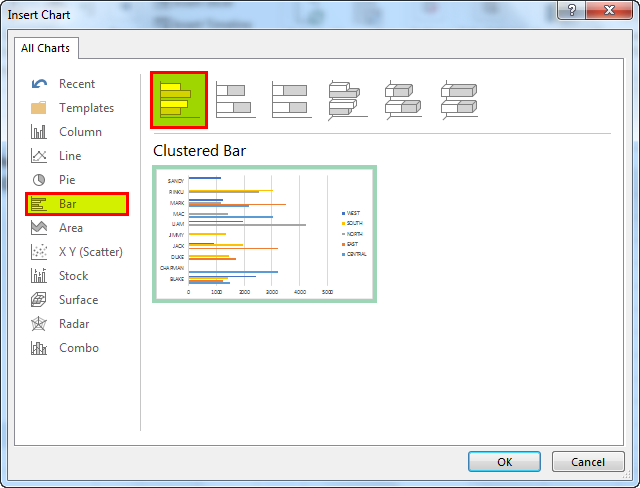The image size is (640, 488).
Task: Choose the Area chart category
Action: pos(77,228)
